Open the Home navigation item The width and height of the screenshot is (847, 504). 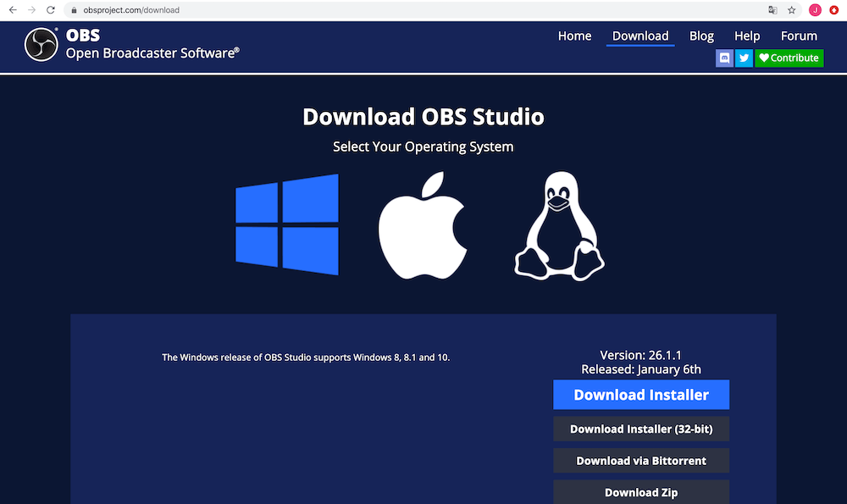575,36
